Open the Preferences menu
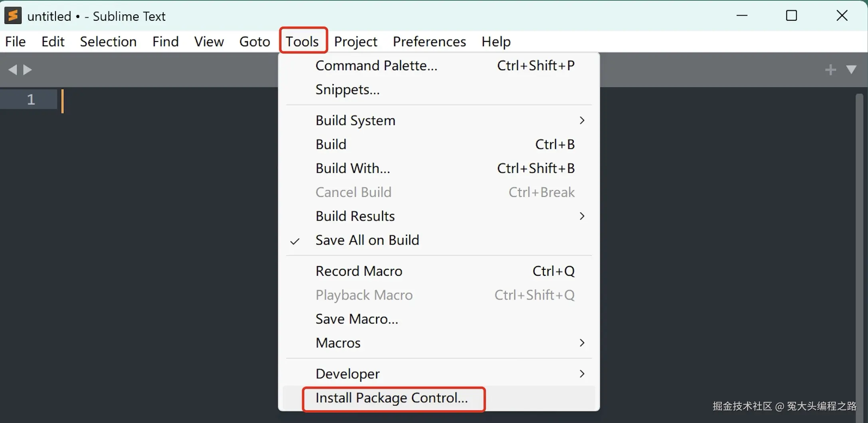The width and height of the screenshot is (868, 423). 429,42
